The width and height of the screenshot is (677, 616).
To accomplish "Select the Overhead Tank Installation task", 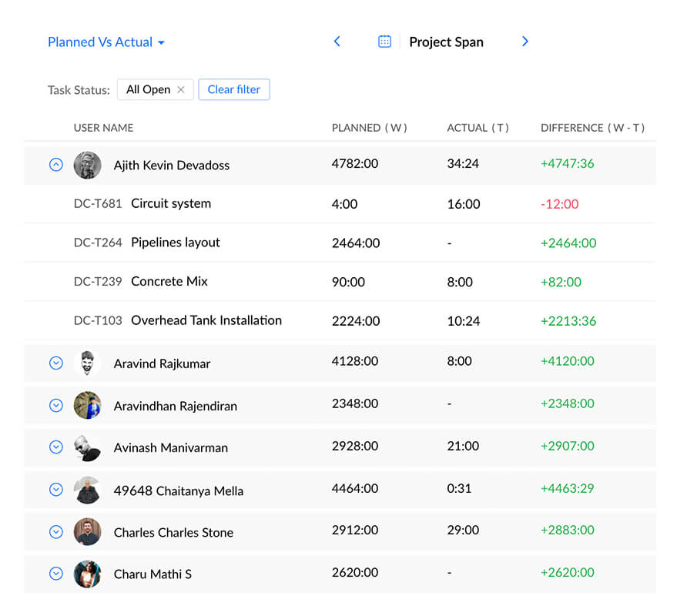I will (206, 320).
